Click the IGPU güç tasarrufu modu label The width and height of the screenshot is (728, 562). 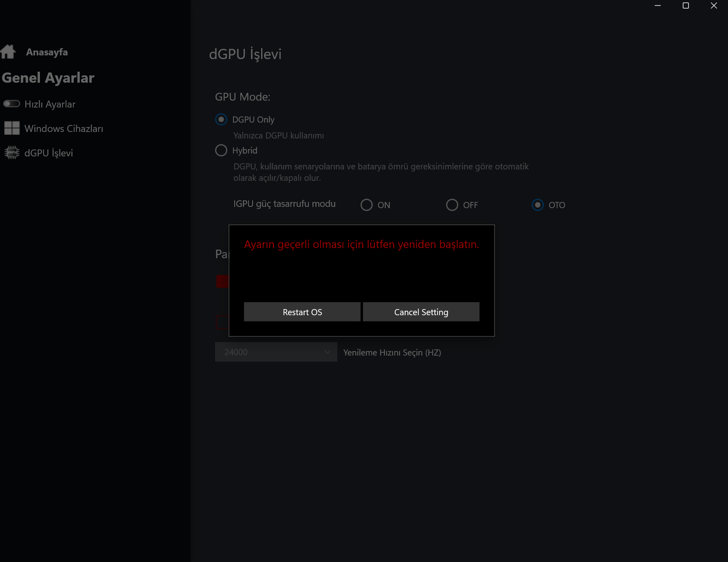click(x=284, y=204)
